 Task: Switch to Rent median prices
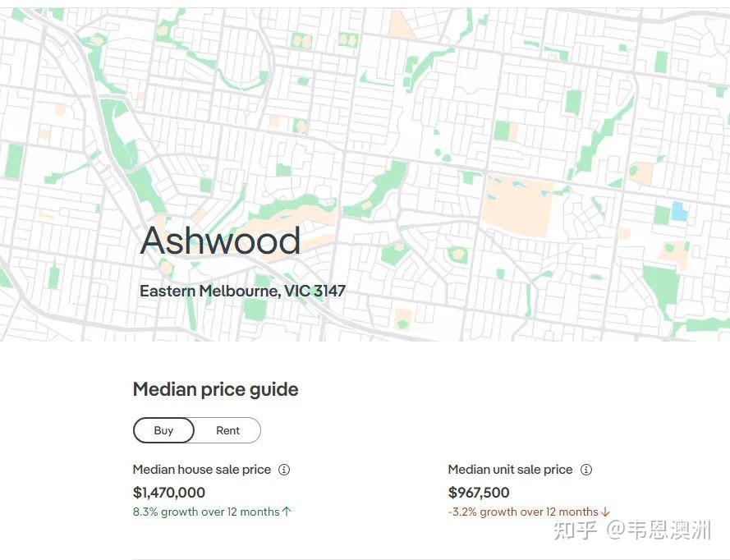tap(227, 430)
